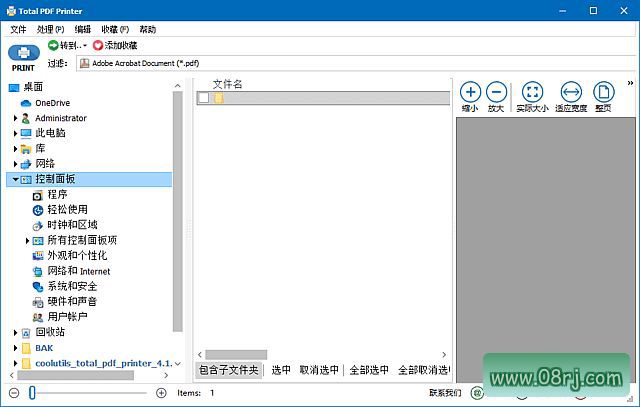The height and width of the screenshot is (407, 640).
Task: Expand the coolutils_total_pdf_printer folder node
Action: pos(15,363)
